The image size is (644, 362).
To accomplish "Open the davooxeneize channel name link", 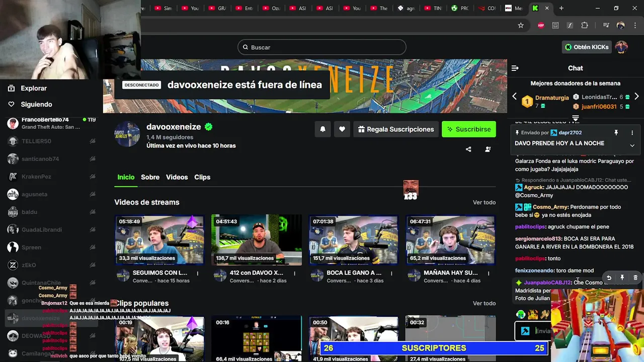I will tap(174, 127).
